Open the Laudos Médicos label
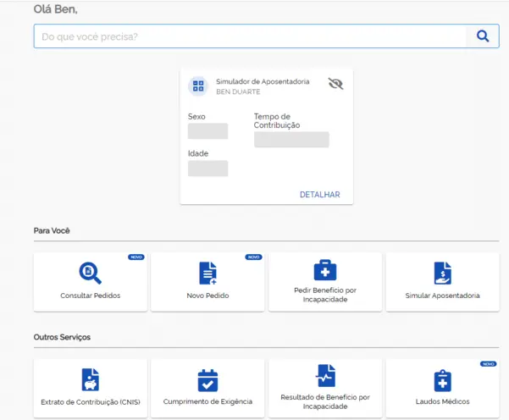Viewport: 509px width, 420px height. (x=442, y=401)
